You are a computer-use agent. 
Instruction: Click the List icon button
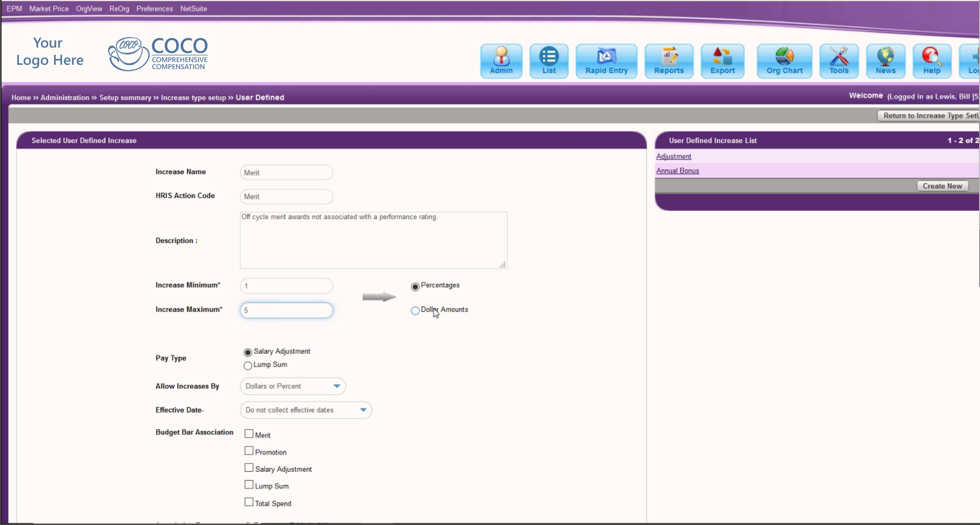click(549, 61)
